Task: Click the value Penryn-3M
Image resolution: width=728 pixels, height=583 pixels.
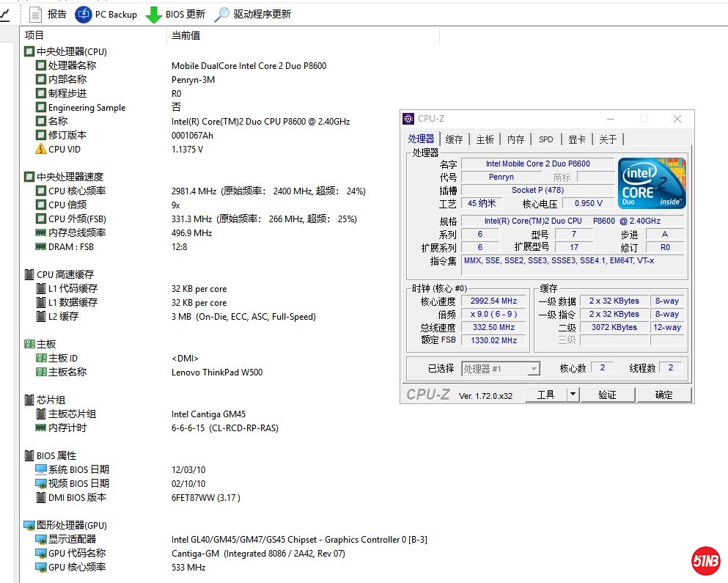Action: [x=193, y=79]
